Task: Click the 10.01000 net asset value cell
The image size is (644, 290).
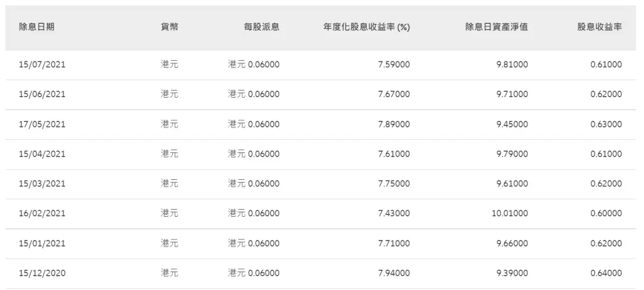Action: [509, 214]
